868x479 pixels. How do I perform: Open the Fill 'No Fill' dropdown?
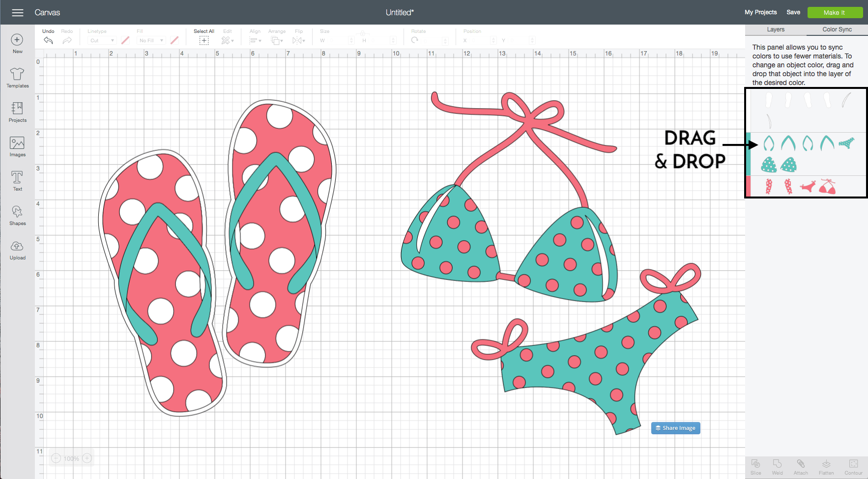(x=151, y=40)
